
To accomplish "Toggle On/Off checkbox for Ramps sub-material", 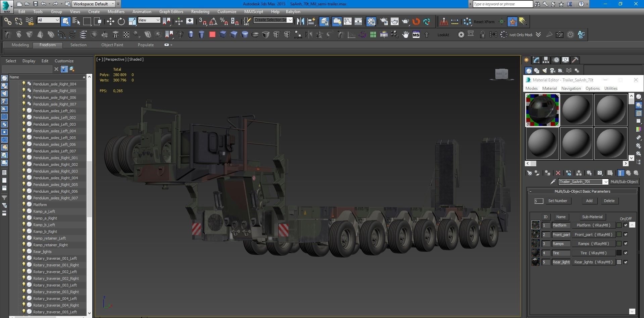I will coord(626,244).
